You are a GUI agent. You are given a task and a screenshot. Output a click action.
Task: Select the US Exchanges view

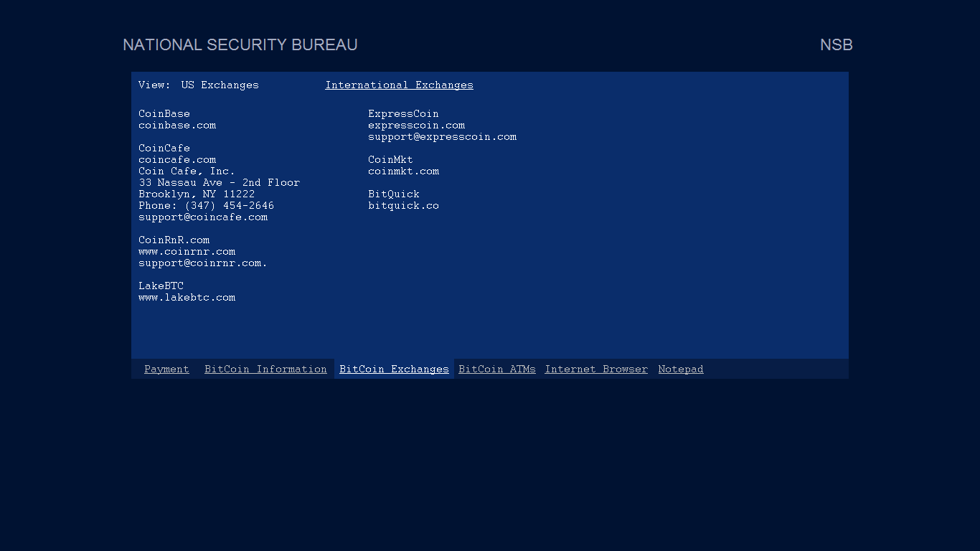click(220, 85)
